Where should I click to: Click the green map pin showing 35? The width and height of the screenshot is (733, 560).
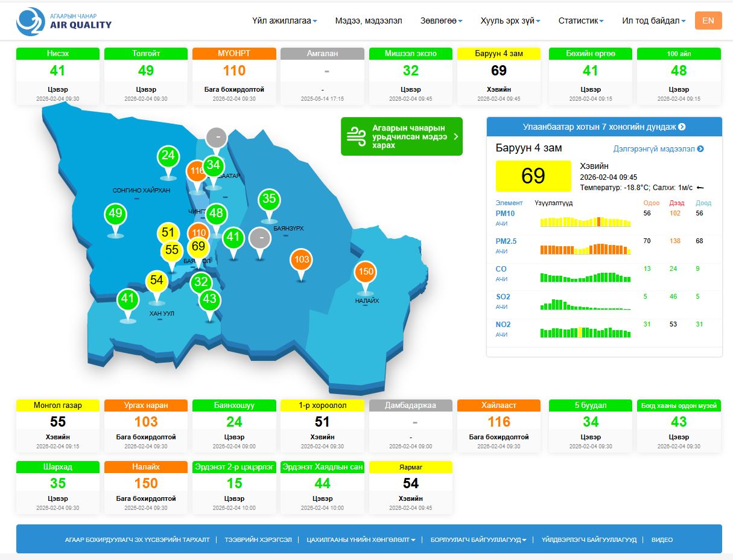pyautogui.click(x=269, y=199)
